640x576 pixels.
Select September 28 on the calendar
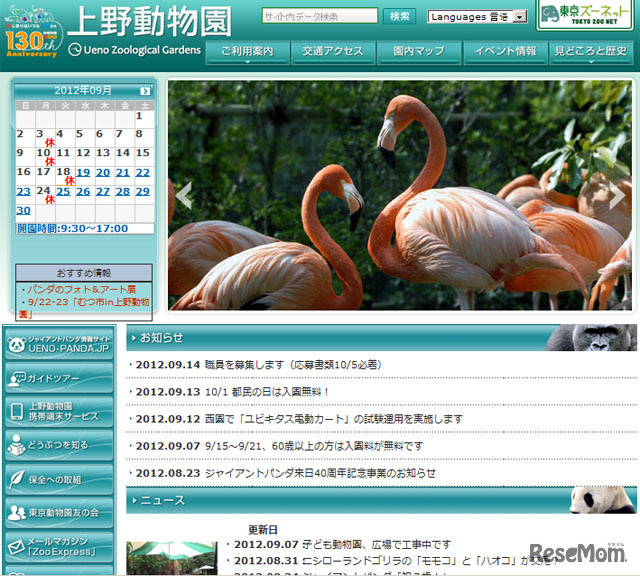[122, 191]
